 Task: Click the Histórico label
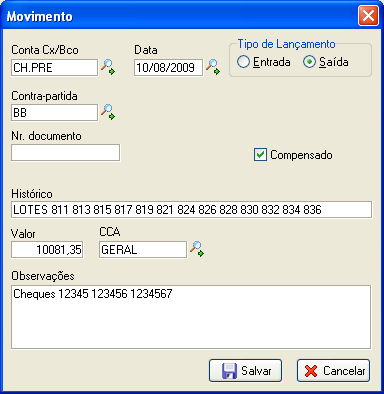(x=32, y=194)
